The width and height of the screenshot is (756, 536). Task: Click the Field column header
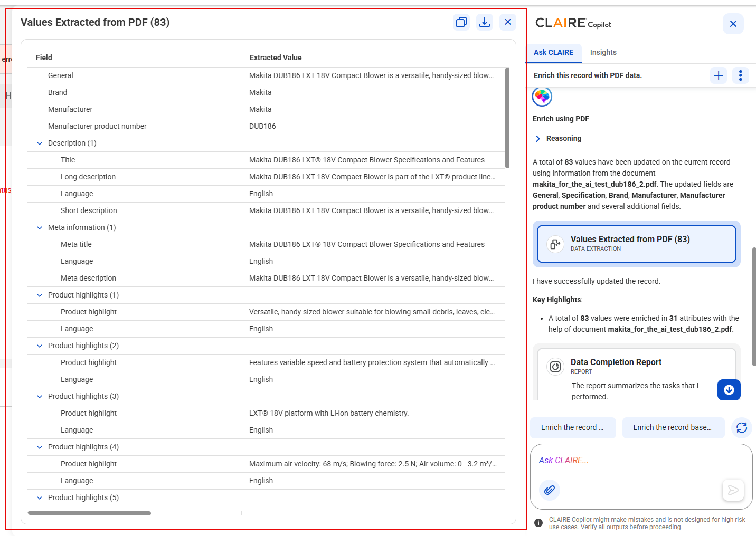click(x=44, y=58)
